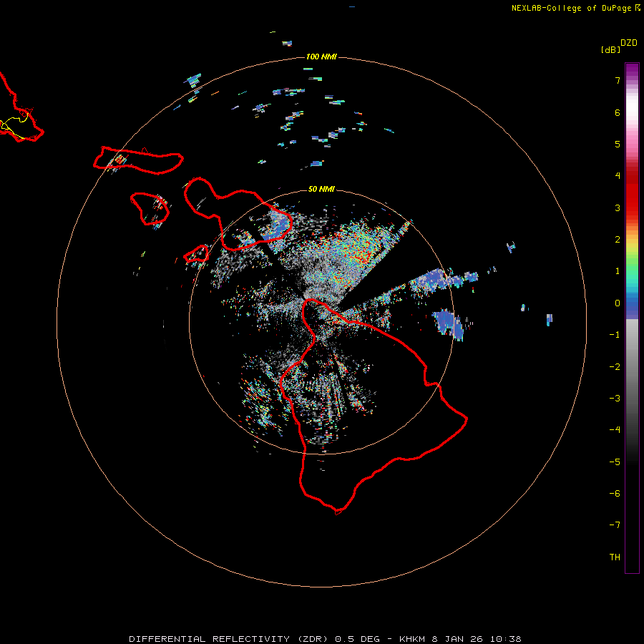644x644 pixels.
Task: Click the -4 value on the scale
Action: 615,429
